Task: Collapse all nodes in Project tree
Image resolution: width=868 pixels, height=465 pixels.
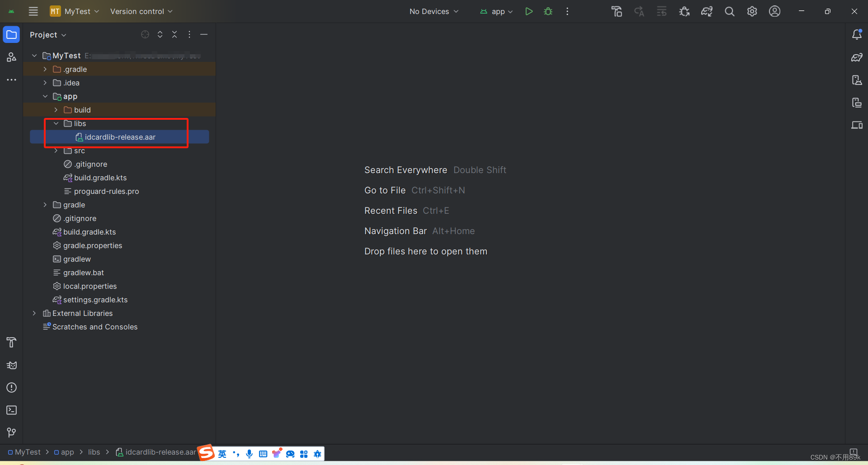Action: click(x=175, y=34)
